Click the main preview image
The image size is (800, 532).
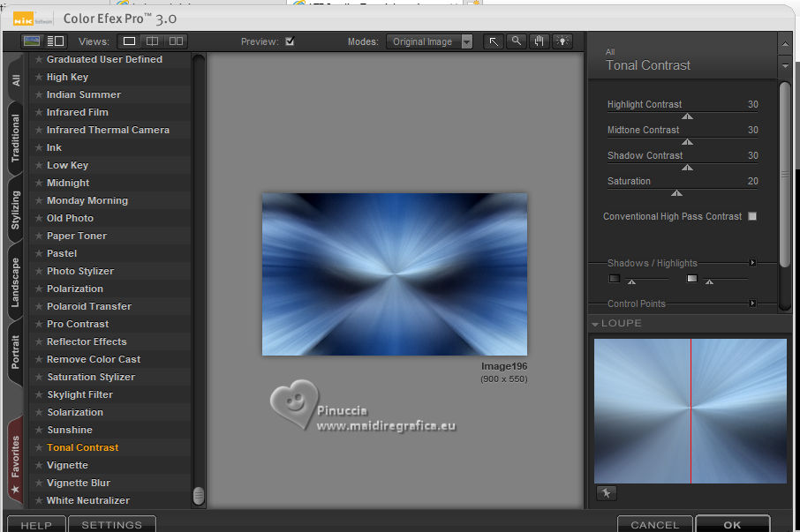(x=395, y=274)
